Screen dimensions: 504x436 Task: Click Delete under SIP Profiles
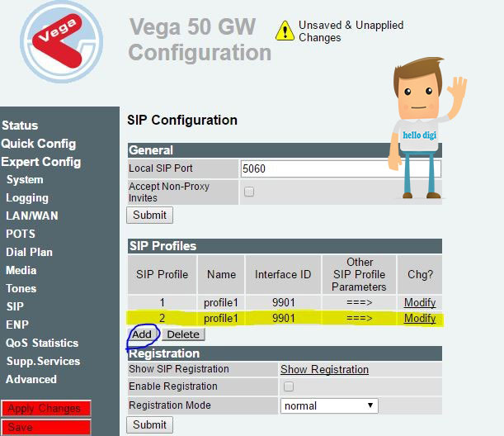click(183, 334)
